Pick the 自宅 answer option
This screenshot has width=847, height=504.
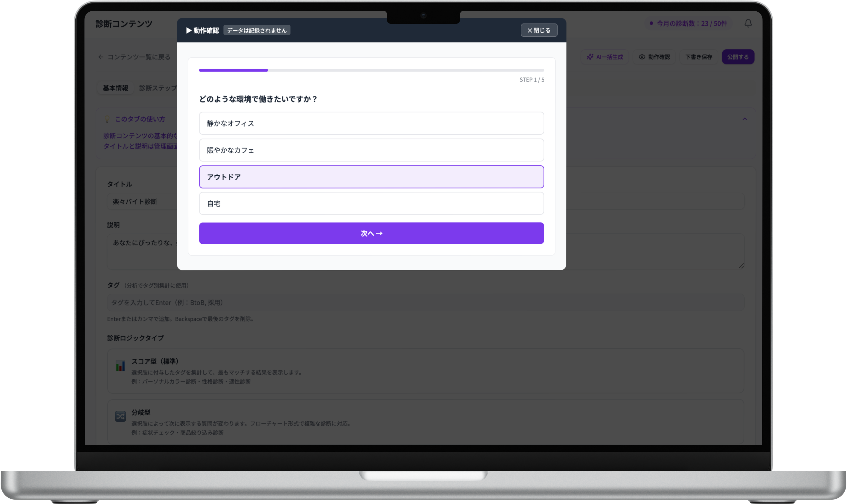(x=371, y=203)
